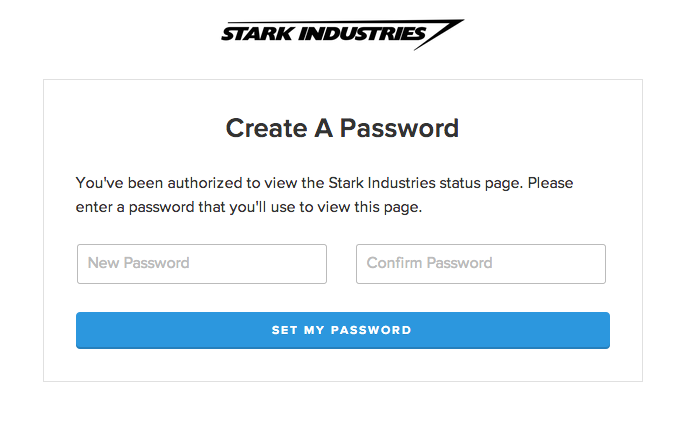Click the word 'Password' in the heading
The width and height of the screenshot is (689, 441).
[399, 128]
